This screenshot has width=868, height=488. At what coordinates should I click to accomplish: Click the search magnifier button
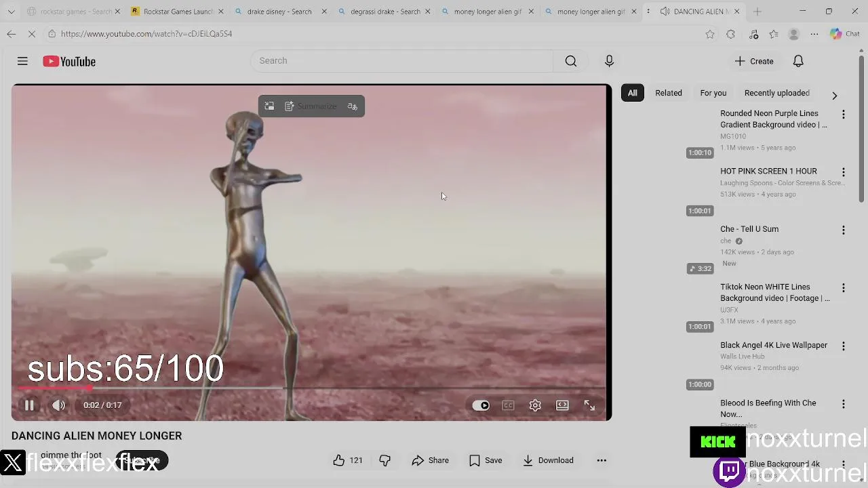coord(571,61)
